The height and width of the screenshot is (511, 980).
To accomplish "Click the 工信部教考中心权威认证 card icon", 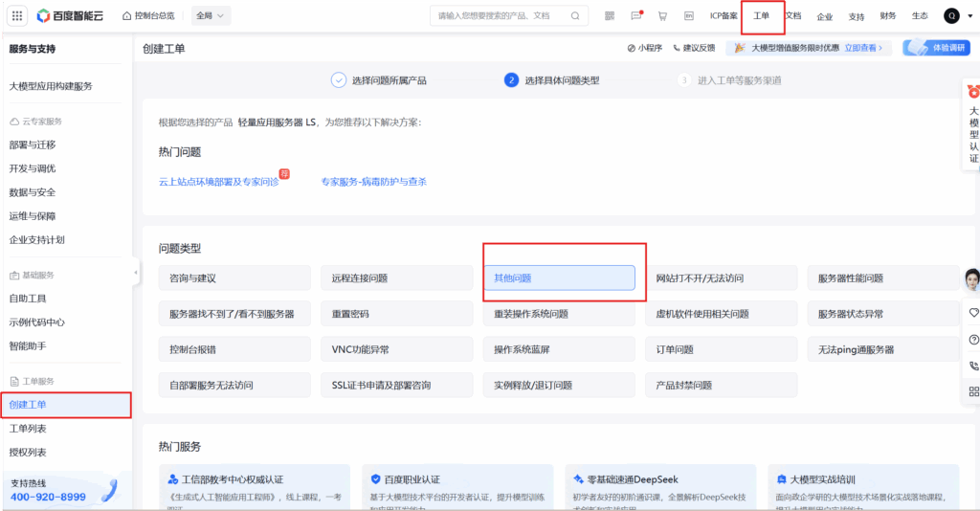I will point(173,479).
